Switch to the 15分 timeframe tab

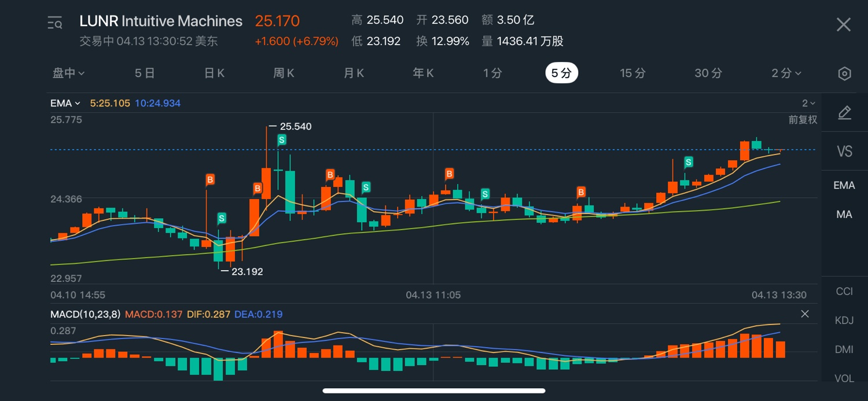[x=632, y=73]
